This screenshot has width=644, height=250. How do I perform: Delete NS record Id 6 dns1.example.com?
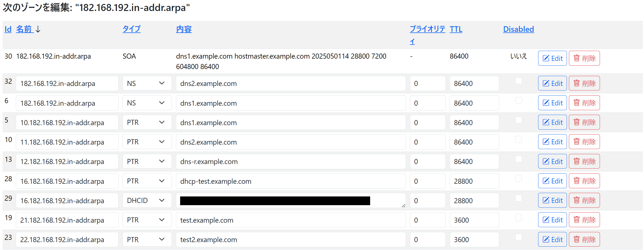(584, 103)
